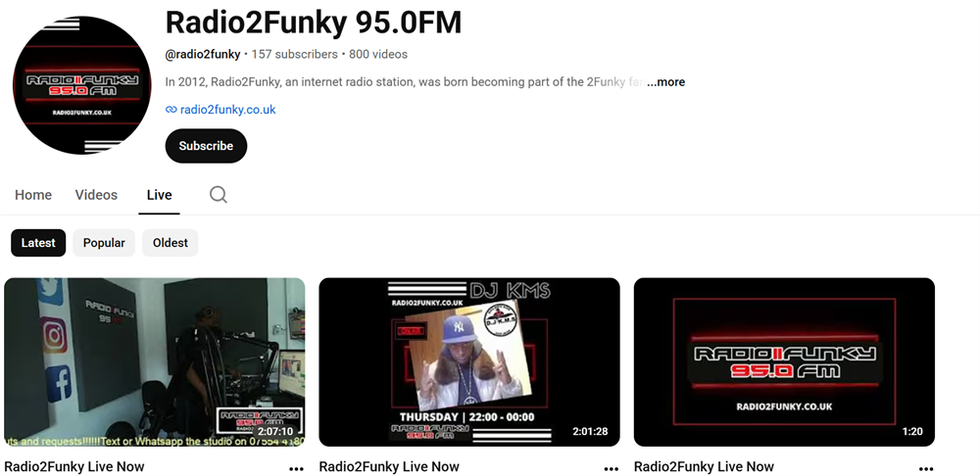The image size is (980, 476).
Task: Select the Oldest filter chip
Action: [x=170, y=243]
